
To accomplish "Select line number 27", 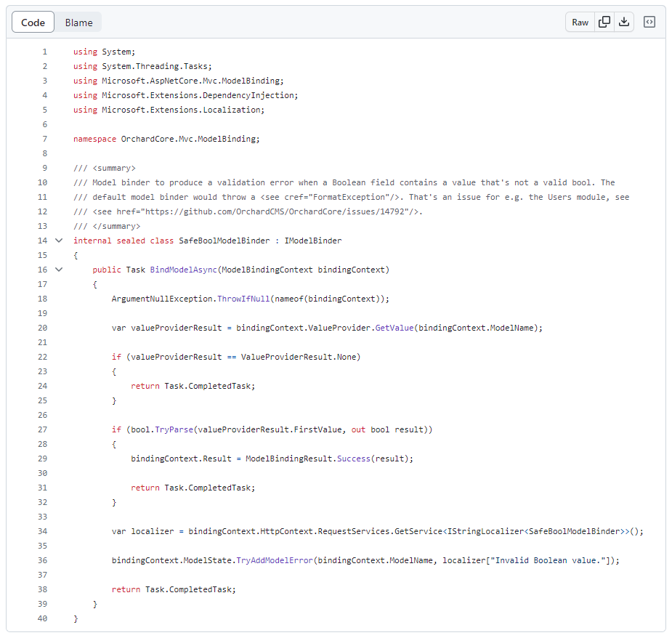I will [42, 429].
